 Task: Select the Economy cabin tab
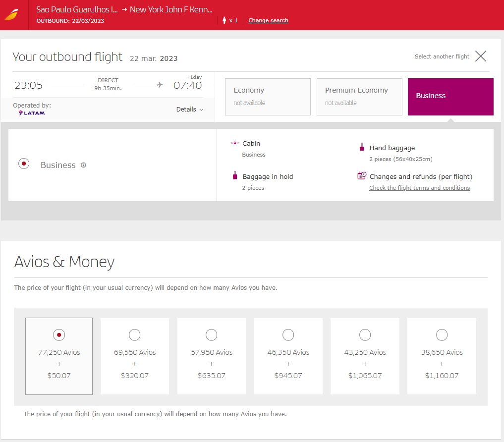click(x=268, y=97)
